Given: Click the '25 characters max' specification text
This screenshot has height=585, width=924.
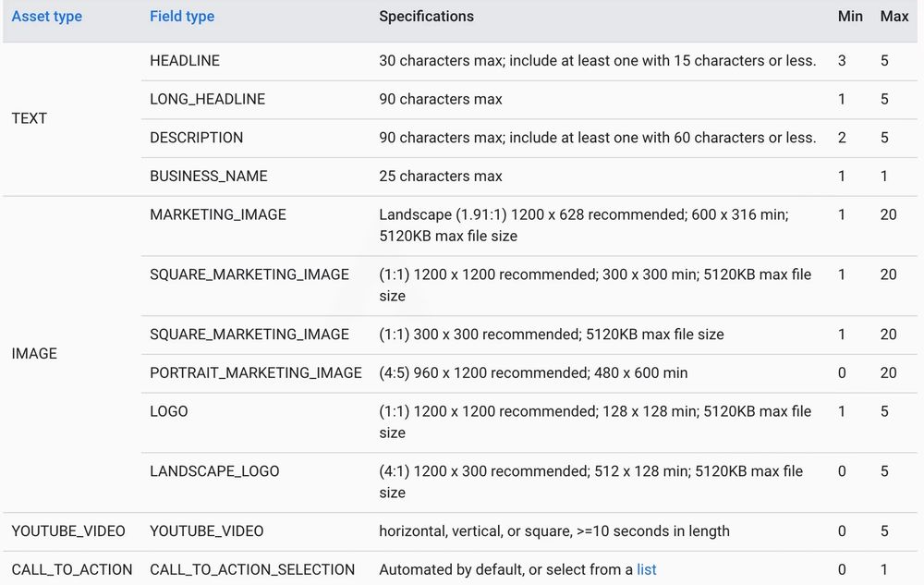Looking at the screenshot, I should click(441, 176).
